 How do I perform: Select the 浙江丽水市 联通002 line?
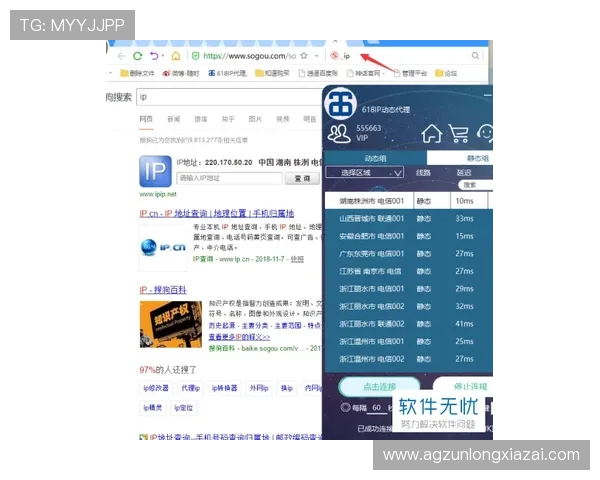pyautogui.click(x=409, y=324)
